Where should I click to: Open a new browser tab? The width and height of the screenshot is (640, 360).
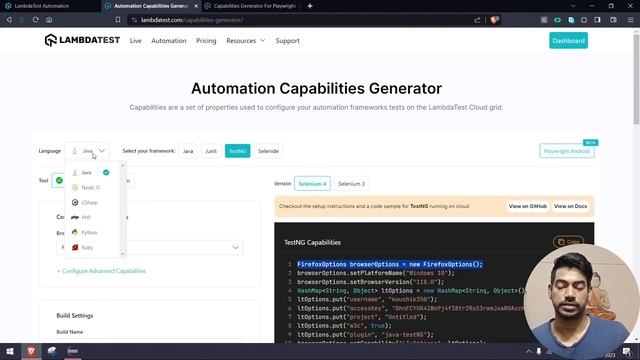[310, 6]
